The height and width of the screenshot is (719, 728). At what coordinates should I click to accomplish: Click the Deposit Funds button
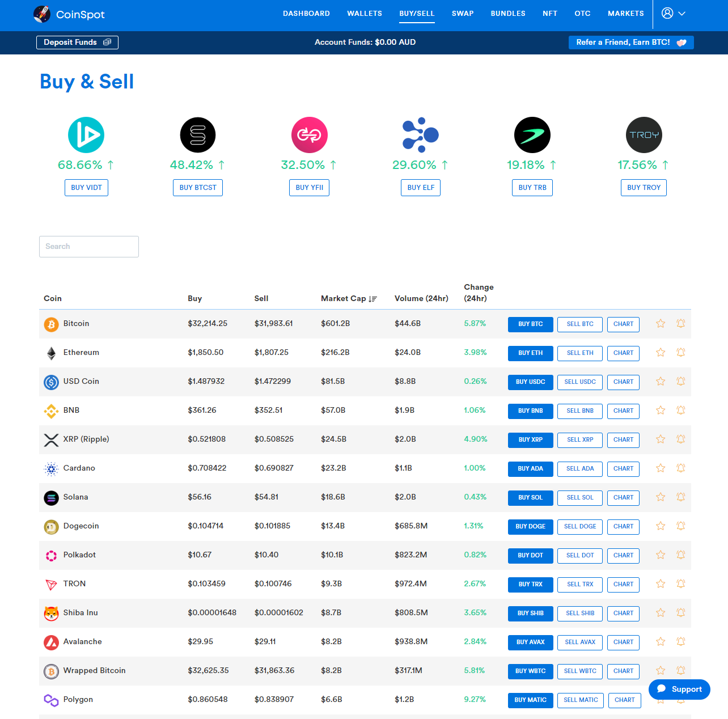click(x=77, y=43)
